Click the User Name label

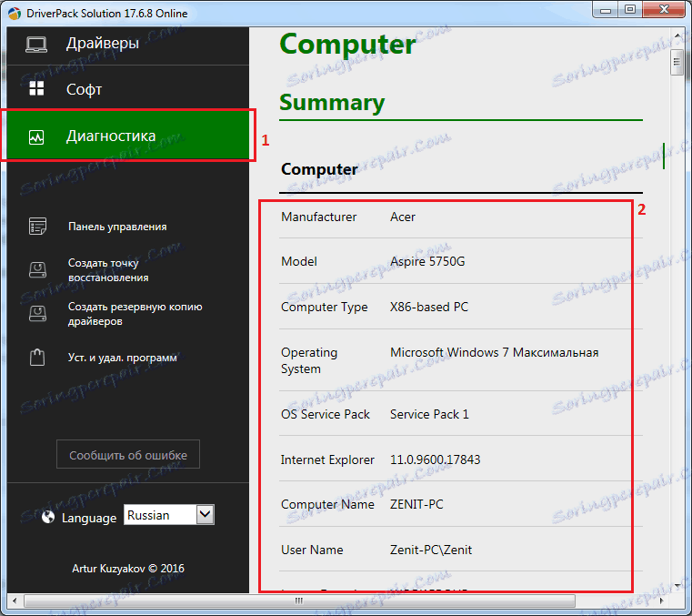312,550
